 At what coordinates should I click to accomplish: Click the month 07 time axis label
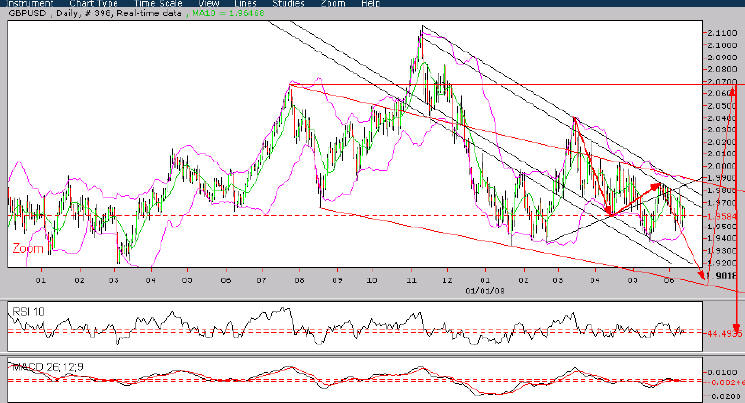pyautogui.click(x=261, y=280)
